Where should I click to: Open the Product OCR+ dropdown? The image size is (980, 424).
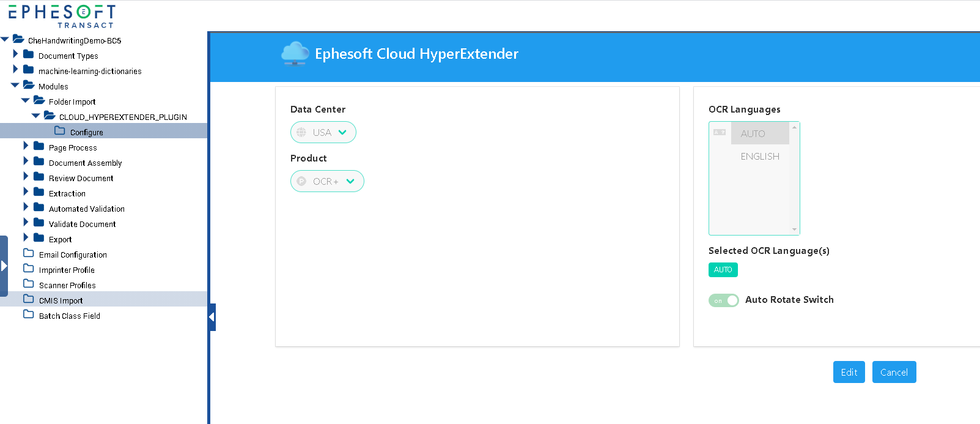pos(327,181)
